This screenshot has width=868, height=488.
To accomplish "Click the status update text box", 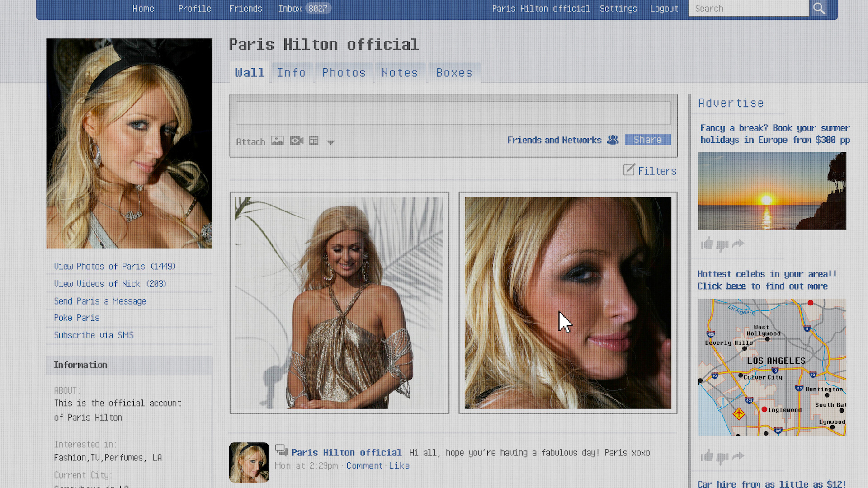I will 453,113.
